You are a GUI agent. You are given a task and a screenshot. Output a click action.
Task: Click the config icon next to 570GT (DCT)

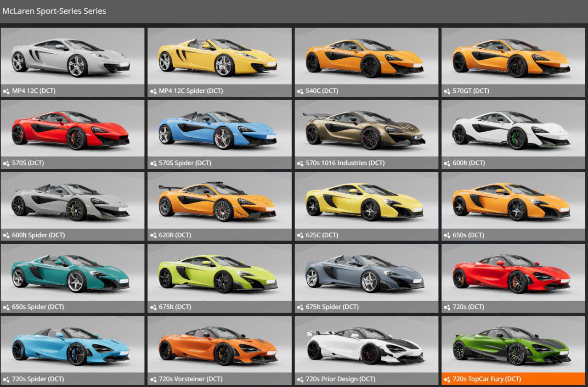click(x=447, y=91)
